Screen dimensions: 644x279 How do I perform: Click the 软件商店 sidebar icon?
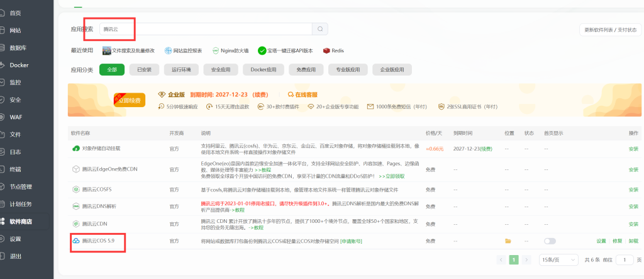2,222
